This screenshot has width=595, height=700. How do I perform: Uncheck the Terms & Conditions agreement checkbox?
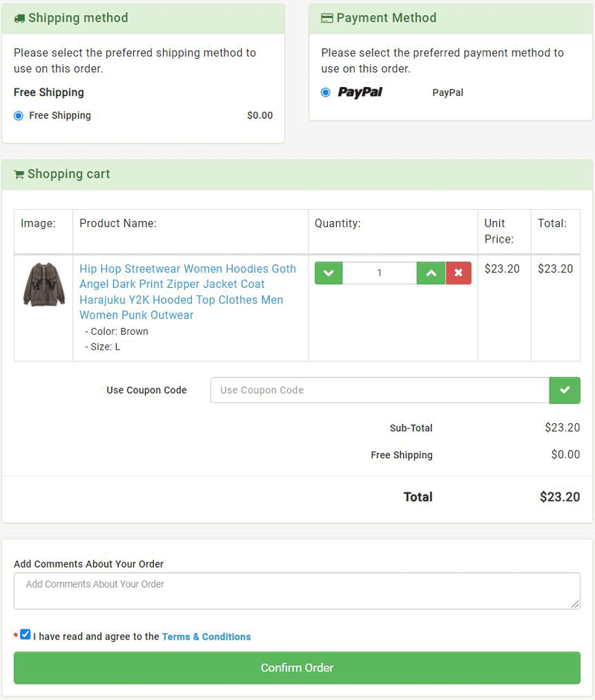26,635
